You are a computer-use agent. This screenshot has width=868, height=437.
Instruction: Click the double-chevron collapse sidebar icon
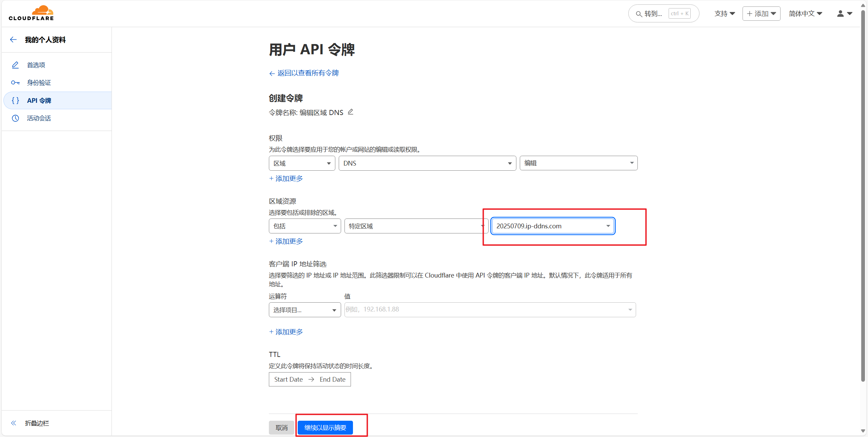[x=14, y=423]
